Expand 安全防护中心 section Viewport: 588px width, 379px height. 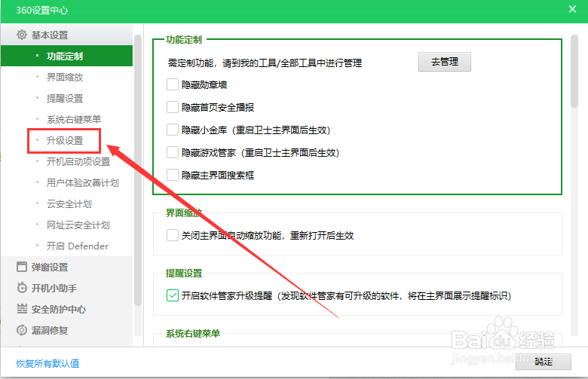tap(67, 309)
